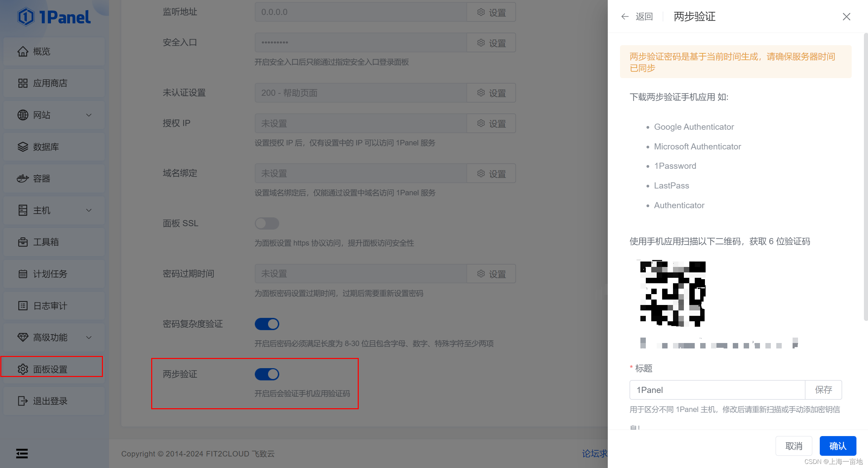Click gear icon beside 未认证设置 设置
Viewport: 868px width, 468px height.
[481, 93]
